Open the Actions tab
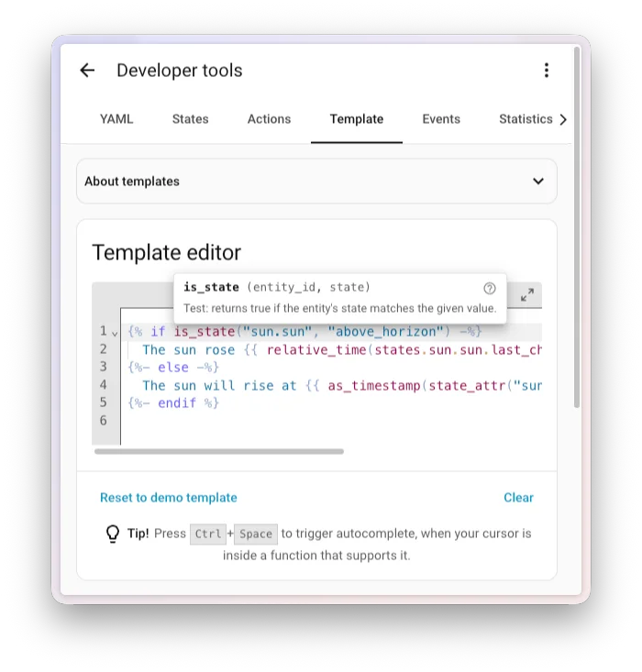The height and width of the screenshot is (672, 642). [269, 119]
